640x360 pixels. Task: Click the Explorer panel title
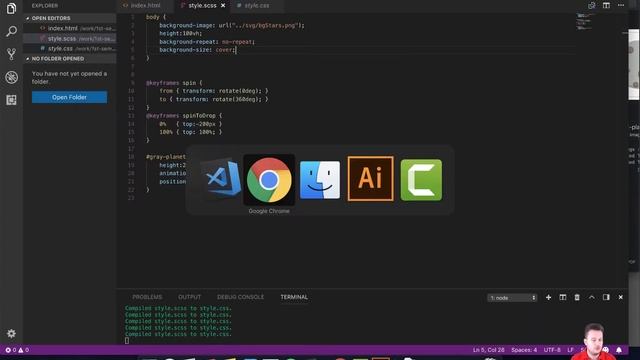coord(45,6)
